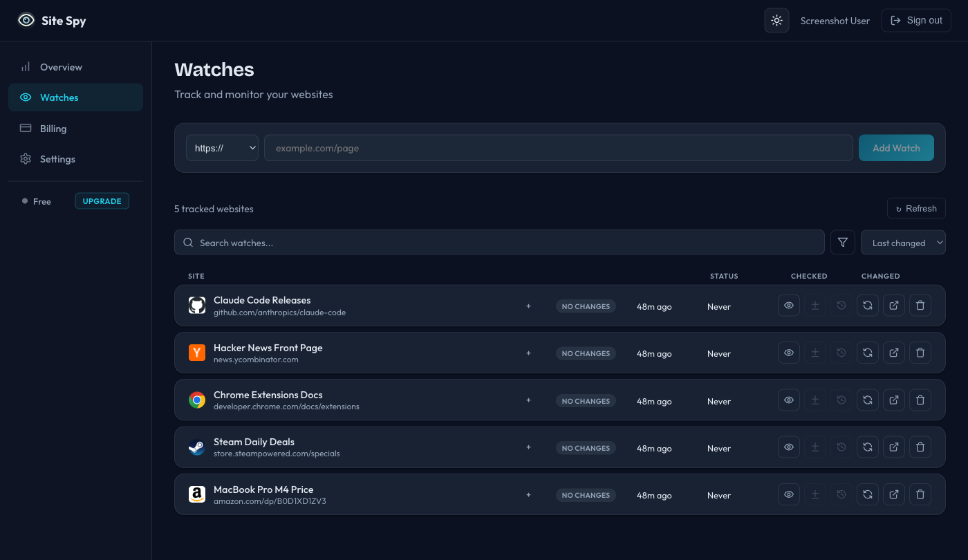Delete the MacBook Pro M4 Price watch
968x560 pixels.
pyautogui.click(x=920, y=494)
